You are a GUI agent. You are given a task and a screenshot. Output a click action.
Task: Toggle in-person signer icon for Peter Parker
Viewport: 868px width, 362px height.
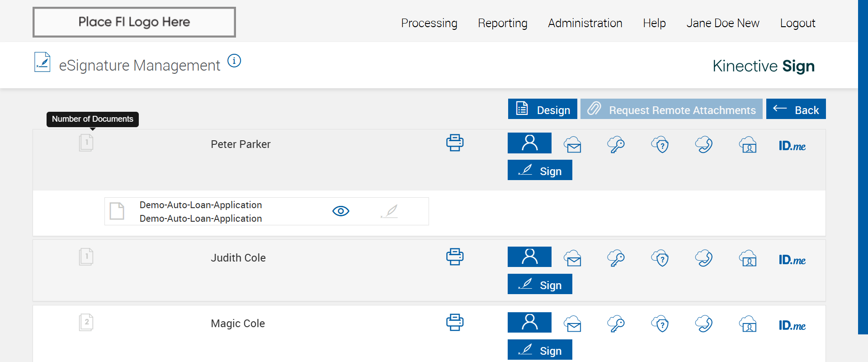pos(529,143)
